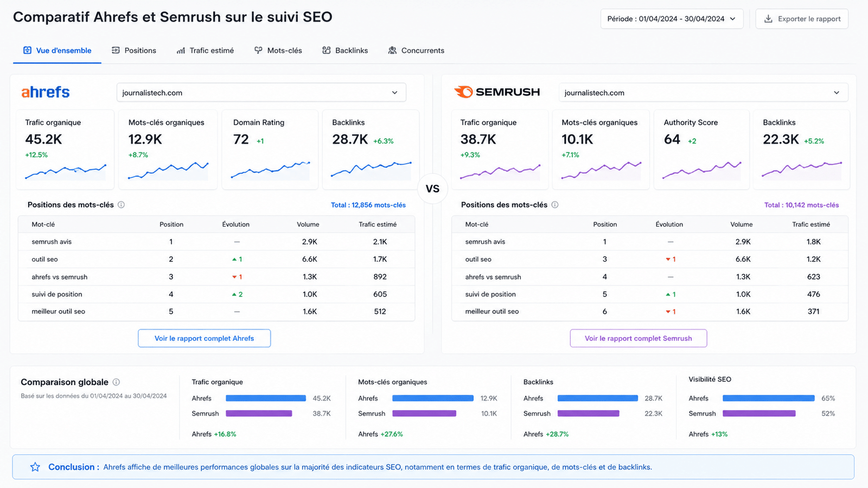Click the Ahrefs +13% visibility text

(x=708, y=434)
